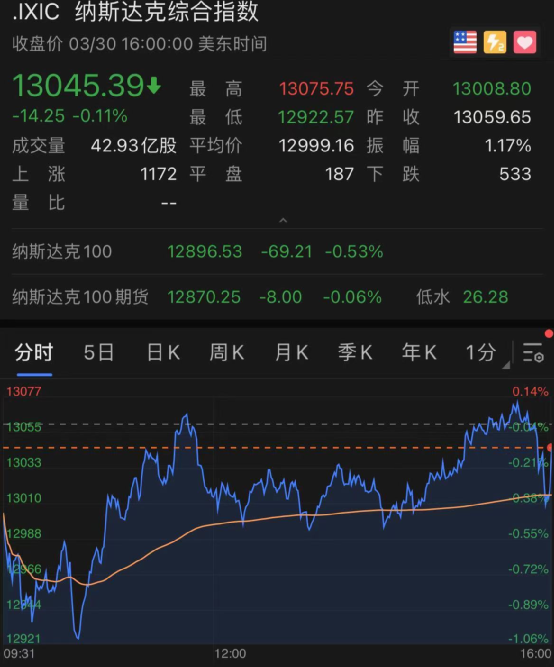The height and width of the screenshot is (667, 554).
Task: Select the 分时 tab
Action: click(34, 353)
